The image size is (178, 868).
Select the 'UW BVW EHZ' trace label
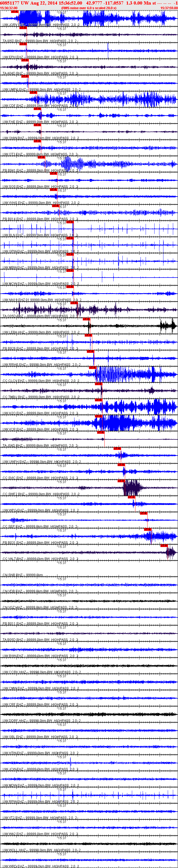click(x=40, y=656)
